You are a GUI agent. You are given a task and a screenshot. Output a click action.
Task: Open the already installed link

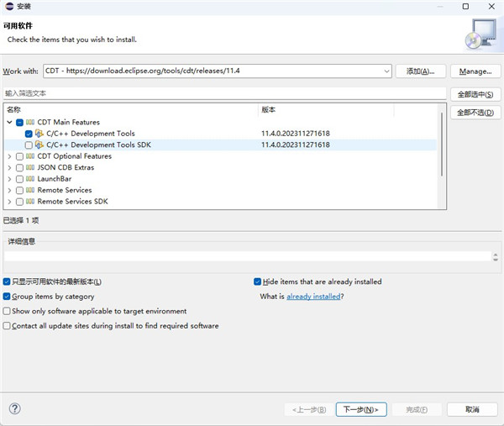click(312, 297)
